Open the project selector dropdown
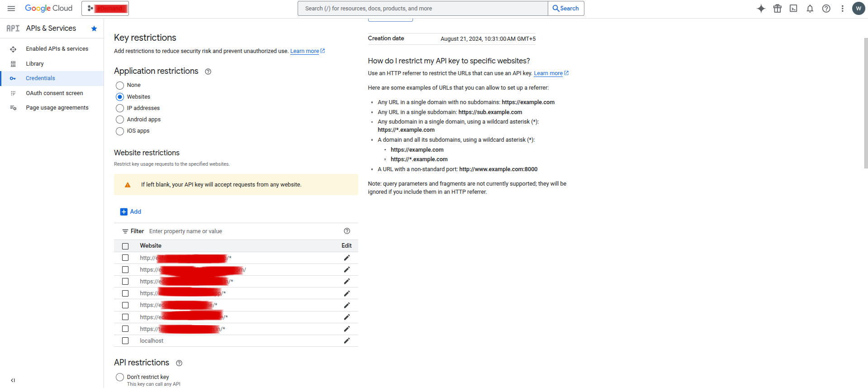This screenshot has height=388, width=868. [105, 9]
